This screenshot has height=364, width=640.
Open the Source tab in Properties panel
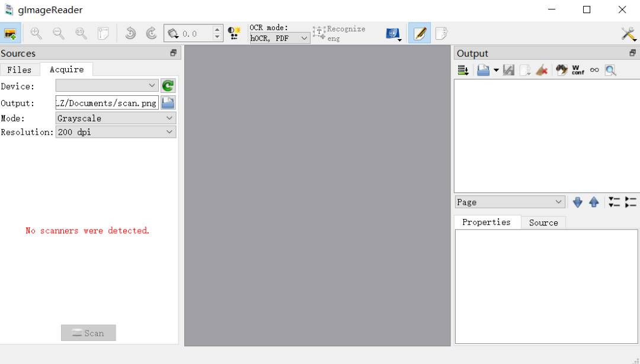[543, 223]
